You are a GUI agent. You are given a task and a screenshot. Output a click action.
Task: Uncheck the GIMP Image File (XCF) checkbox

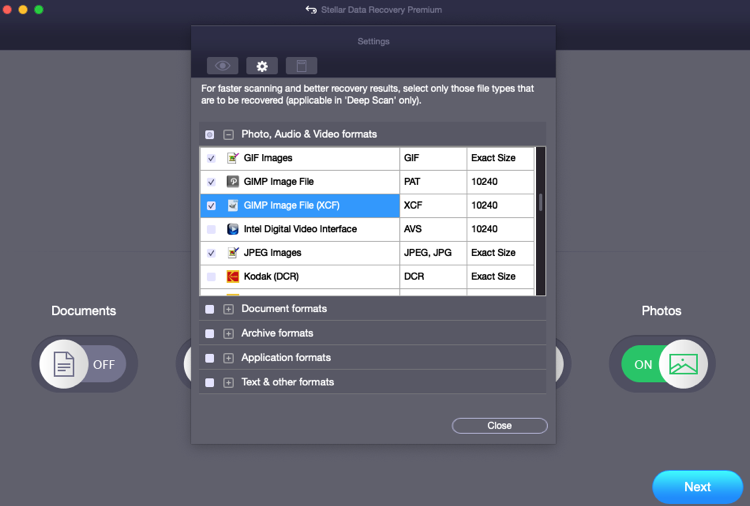(211, 206)
